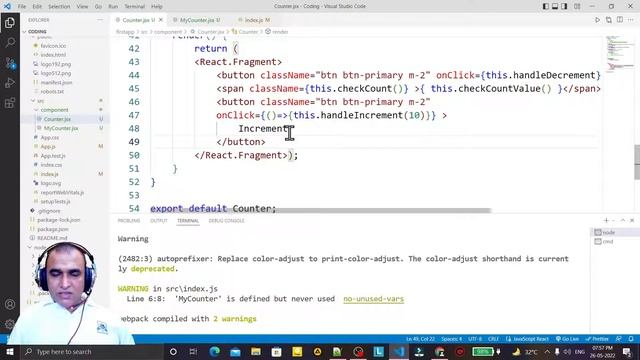Viewport: 640px width, 360px height.
Task: Open Windows Action Center notifications
Action: click(x=627, y=351)
